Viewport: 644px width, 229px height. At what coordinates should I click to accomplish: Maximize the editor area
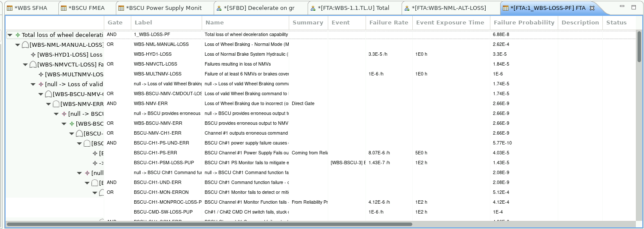[x=634, y=7]
